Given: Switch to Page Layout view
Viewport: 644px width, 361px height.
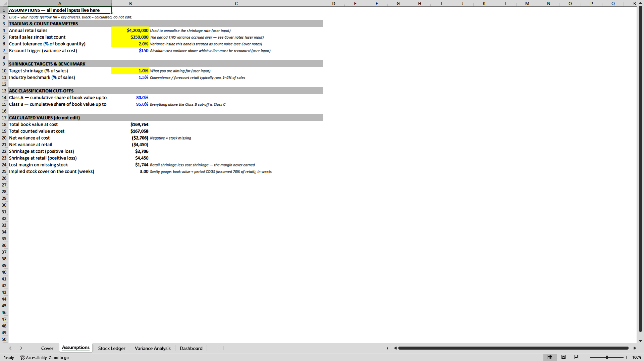Looking at the screenshot, I should [563, 357].
